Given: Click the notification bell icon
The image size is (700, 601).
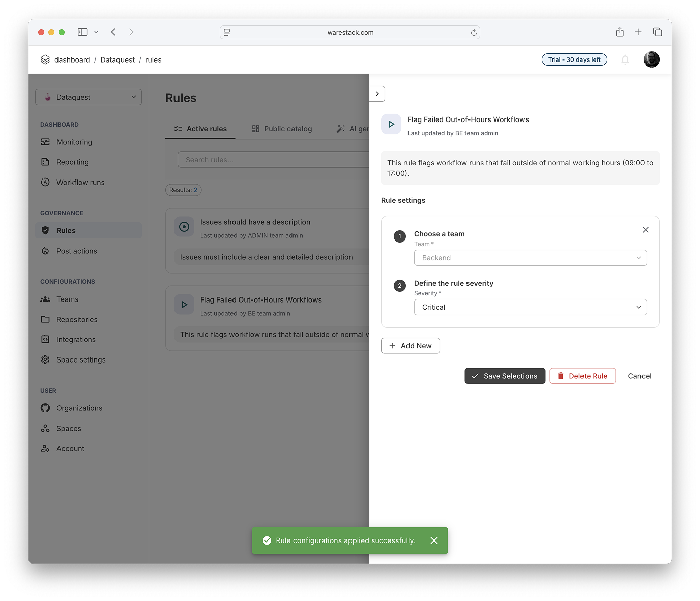Looking at the screenshot, I should tap(625, 59).
